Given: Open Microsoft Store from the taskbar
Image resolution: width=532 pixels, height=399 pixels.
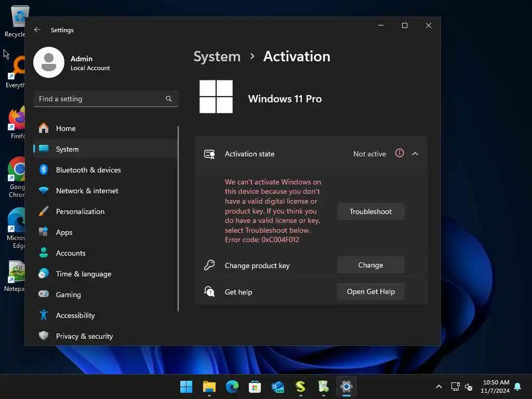Looking at the screenshot, I should [255, 387].
